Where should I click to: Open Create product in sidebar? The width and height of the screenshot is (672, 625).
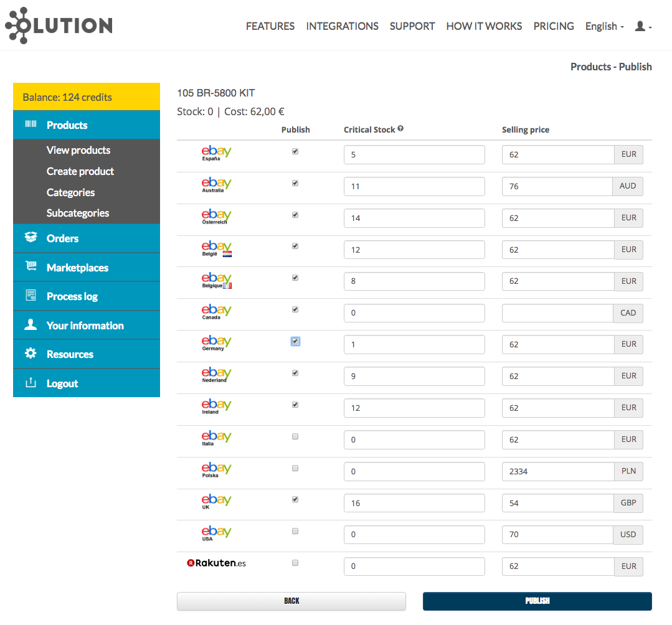pos(80,171)
